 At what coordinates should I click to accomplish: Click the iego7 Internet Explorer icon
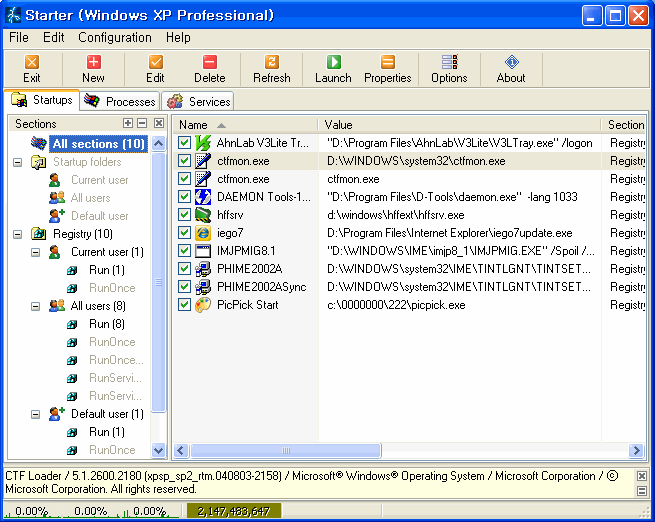click(203, 233)
